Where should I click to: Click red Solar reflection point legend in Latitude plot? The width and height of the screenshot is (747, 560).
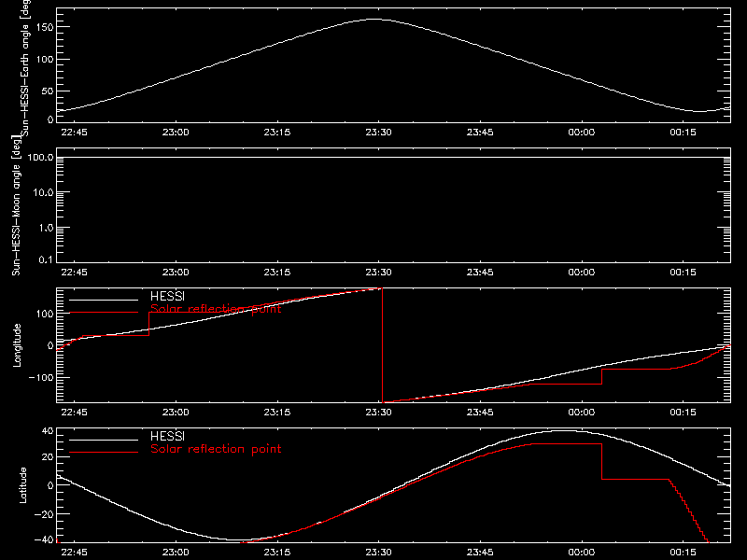click(216, 449)
